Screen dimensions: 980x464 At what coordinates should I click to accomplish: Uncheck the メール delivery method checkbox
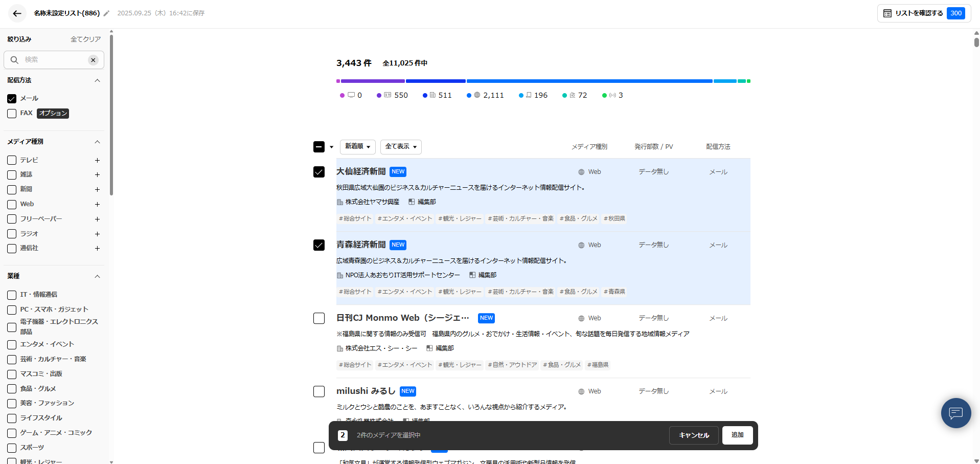(11, 98)
